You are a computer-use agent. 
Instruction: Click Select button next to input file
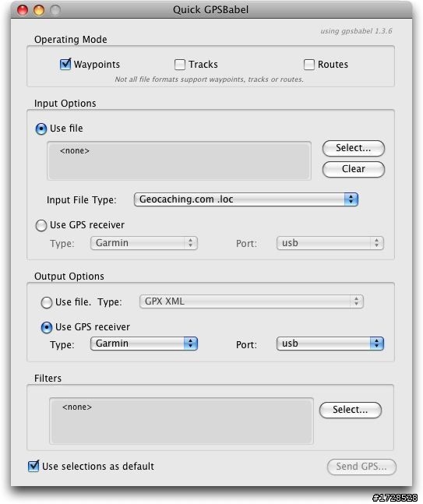click(x=353, y=148)
